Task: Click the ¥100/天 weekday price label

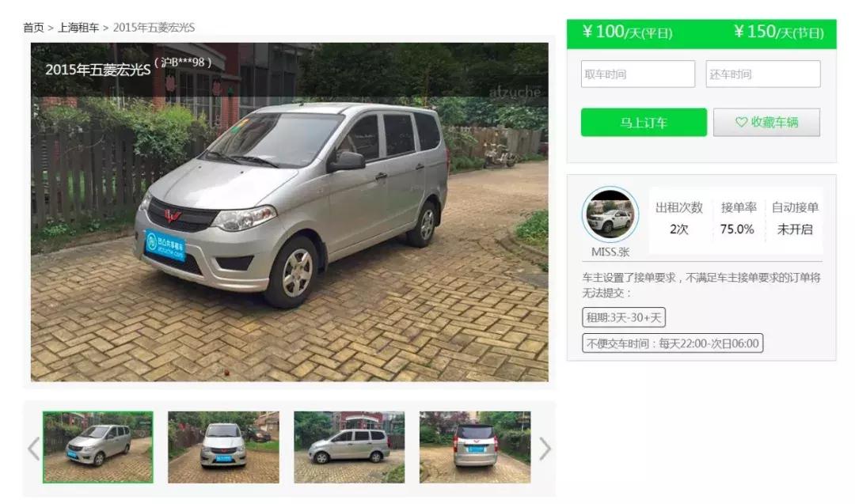Action: (x=627, y=32)
